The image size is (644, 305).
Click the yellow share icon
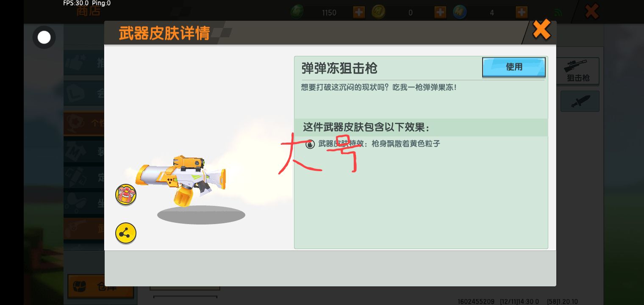coord(126,233)
